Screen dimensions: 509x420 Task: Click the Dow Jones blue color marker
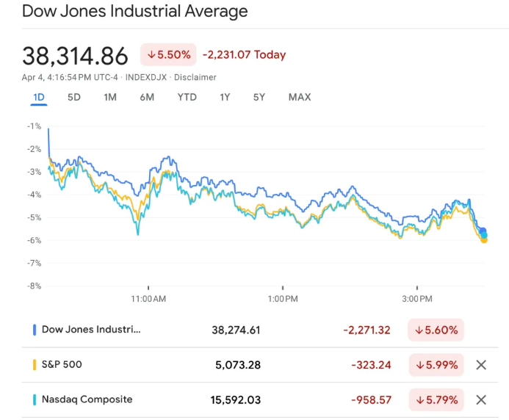point(35,330)
